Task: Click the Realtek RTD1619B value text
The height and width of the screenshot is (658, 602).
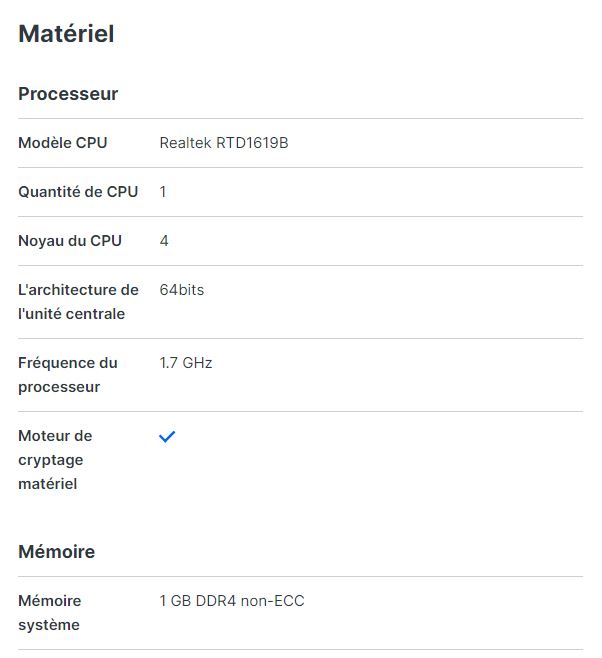Action: point(224,143)
